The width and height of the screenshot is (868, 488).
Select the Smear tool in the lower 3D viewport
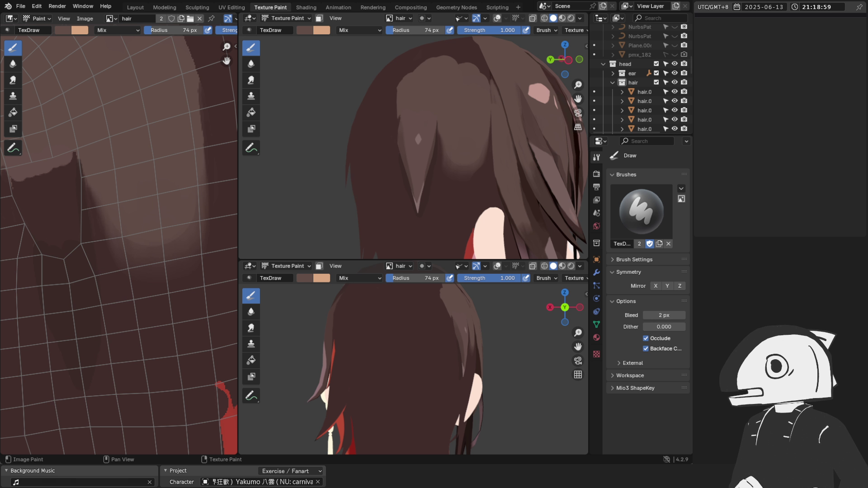(251, 328)
